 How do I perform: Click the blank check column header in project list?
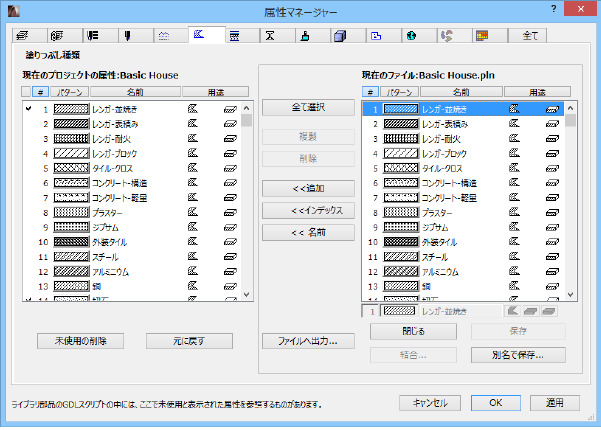[26, 92]
